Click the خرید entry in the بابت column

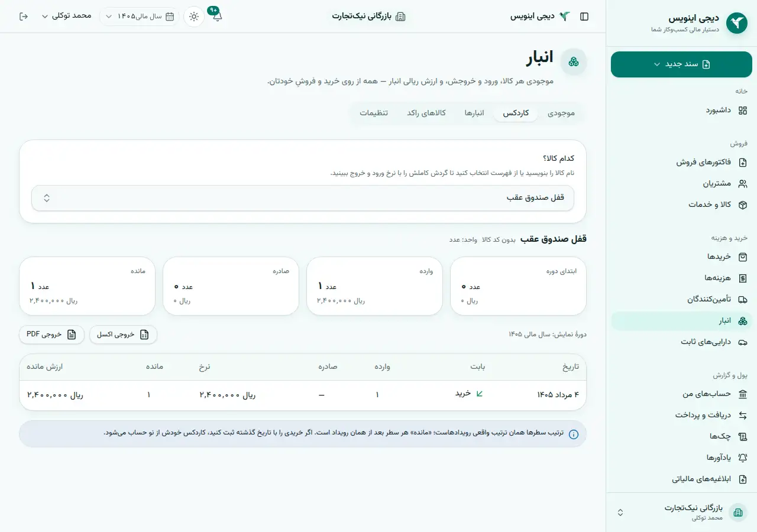469,394
